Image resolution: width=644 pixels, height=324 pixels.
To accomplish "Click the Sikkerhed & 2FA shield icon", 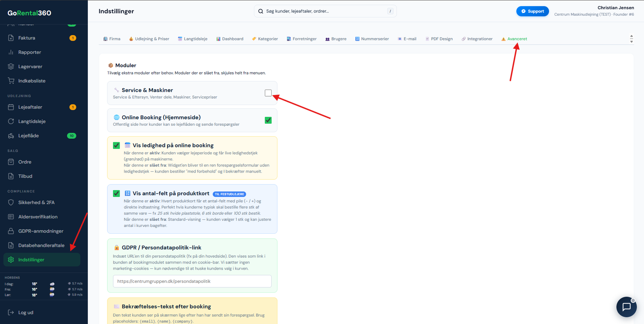I will (11, 202).
